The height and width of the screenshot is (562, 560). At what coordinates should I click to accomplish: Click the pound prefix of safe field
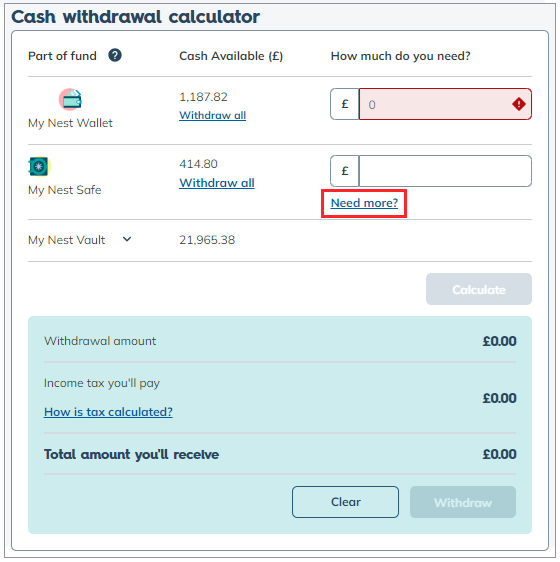pos(345,171)
